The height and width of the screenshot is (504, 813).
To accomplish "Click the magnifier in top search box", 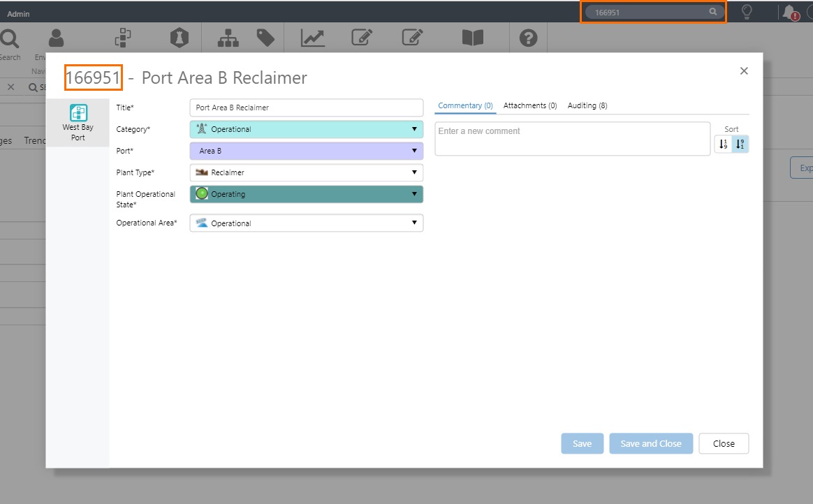I will click(712, 12).
